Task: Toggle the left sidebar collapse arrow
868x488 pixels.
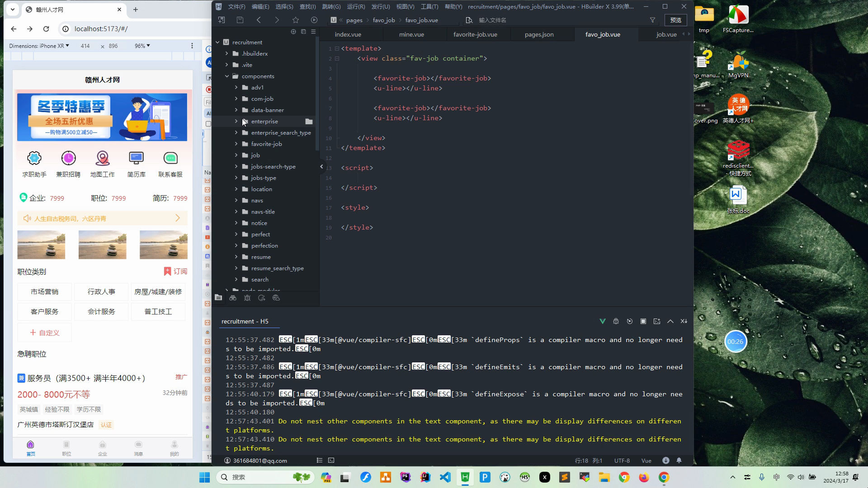Action: [x=321, y=167]
